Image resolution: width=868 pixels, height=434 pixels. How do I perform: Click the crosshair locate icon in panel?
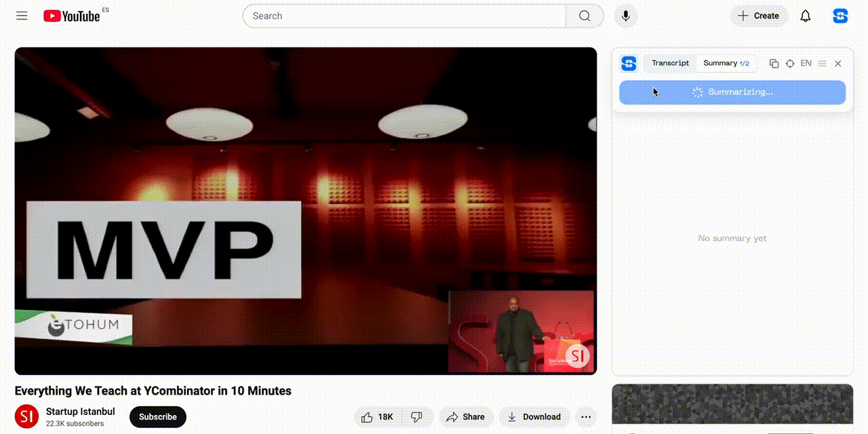[x=790, y=63]
